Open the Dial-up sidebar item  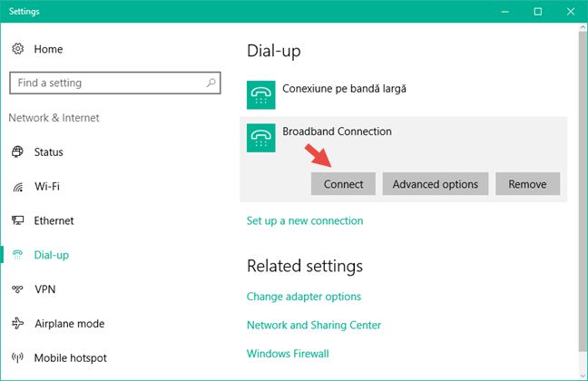[52, 255]
